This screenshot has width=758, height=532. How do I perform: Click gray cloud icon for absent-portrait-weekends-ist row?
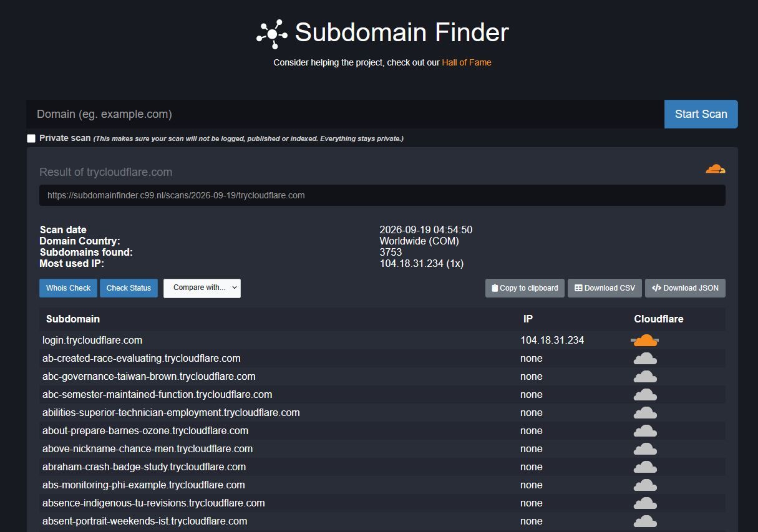pyautogui.click(x=645, y=521)
